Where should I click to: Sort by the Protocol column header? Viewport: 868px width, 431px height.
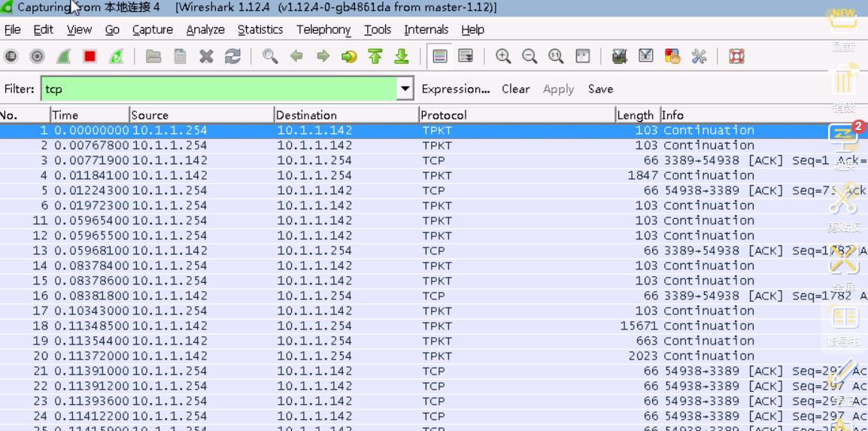[x=517, y=115]
